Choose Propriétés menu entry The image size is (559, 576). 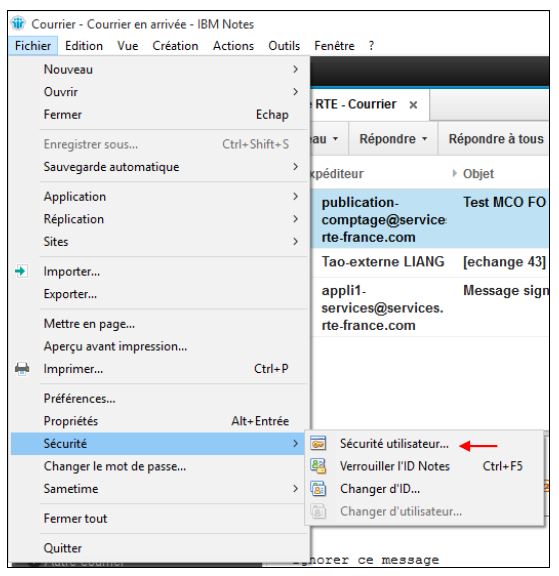pyautogui.click(x=159, y=421)
